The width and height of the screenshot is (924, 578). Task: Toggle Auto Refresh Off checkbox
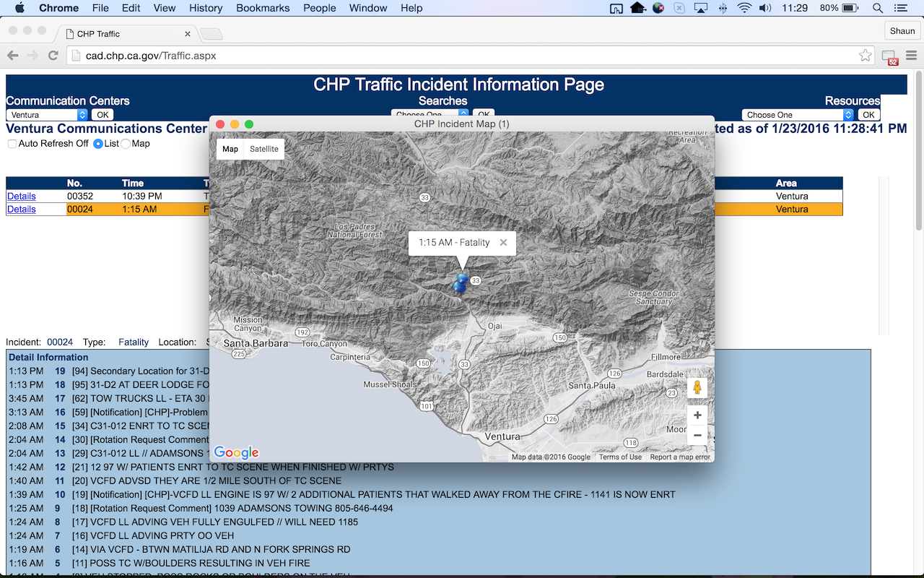click(12, 144)
